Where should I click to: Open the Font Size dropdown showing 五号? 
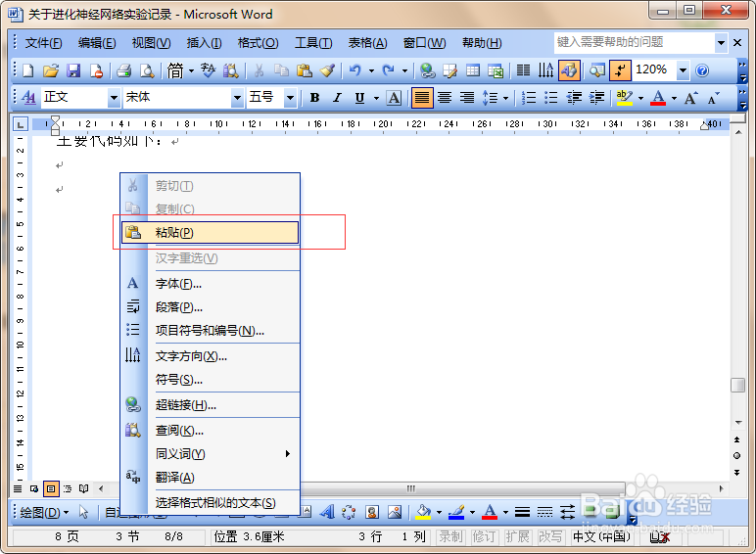[290, 98]
